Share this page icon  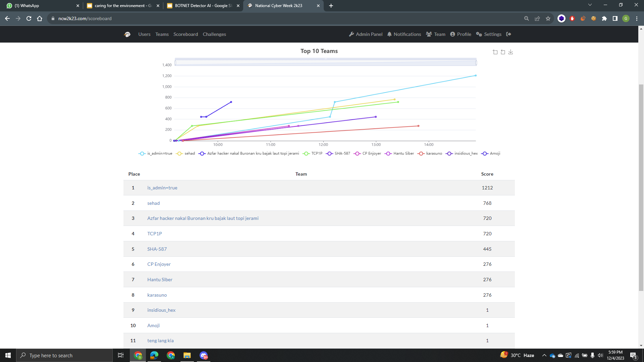point(537,18)
